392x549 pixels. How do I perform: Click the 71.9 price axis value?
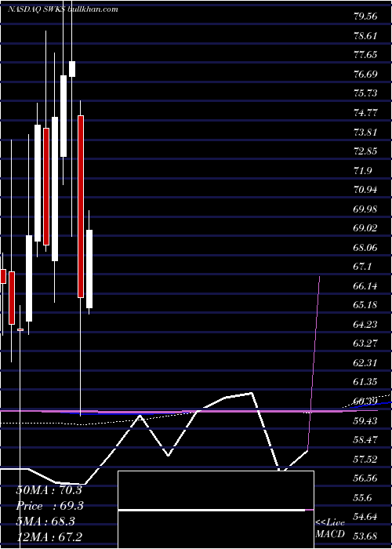pos(362,171)
